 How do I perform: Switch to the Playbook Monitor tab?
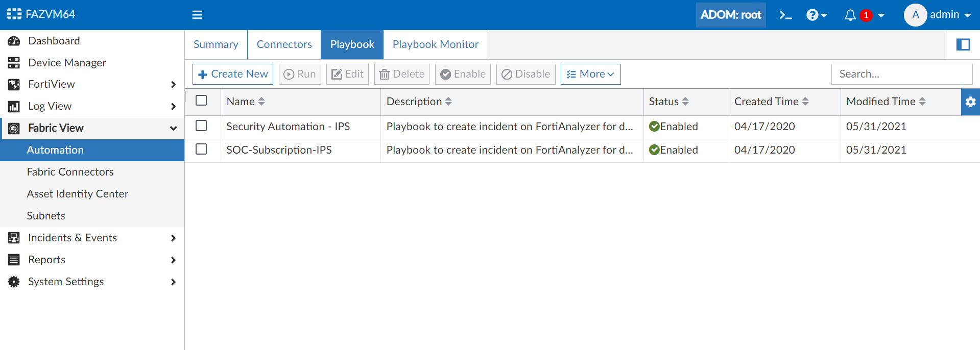(435, 44)
